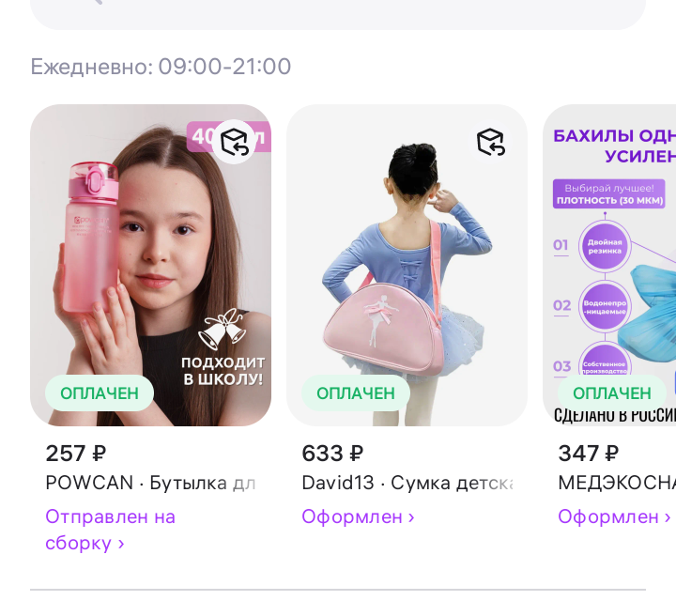The image size is (676, 616).
Task: Select the POWCAN · Бутылка product title
Action: point(150,483)
